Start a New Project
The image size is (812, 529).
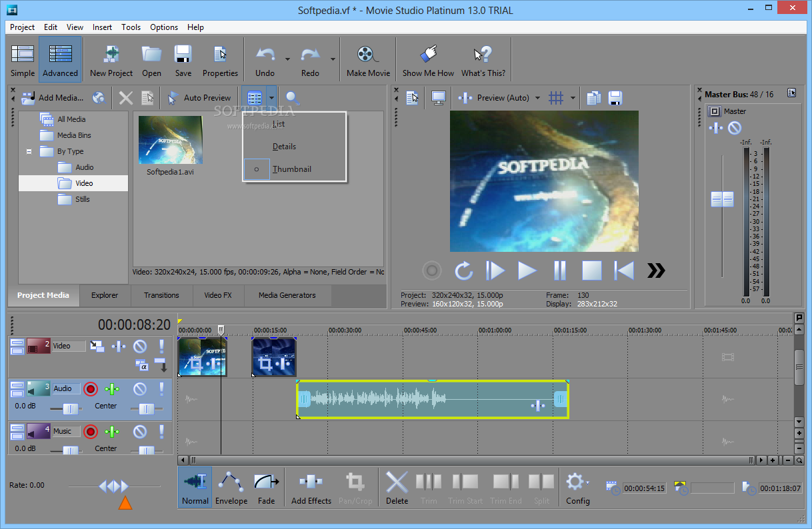pyautogui.click(x=111, y=61)
